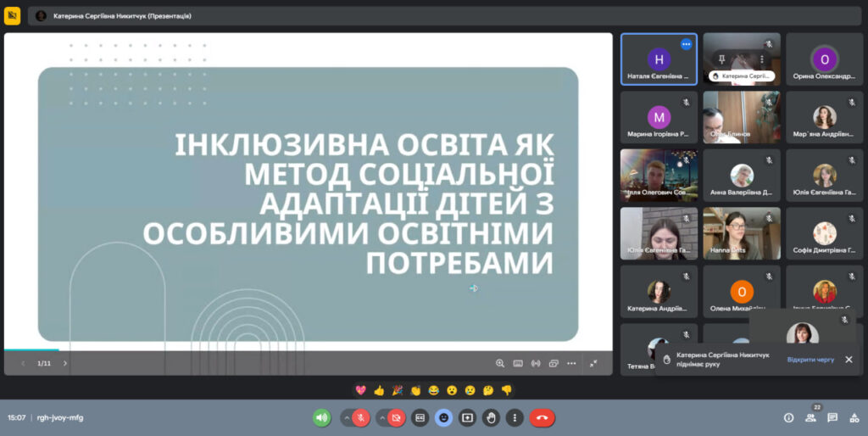Open meeting details info icon
The height and width of the screenshot is (436, 868).
pos(788,417)
